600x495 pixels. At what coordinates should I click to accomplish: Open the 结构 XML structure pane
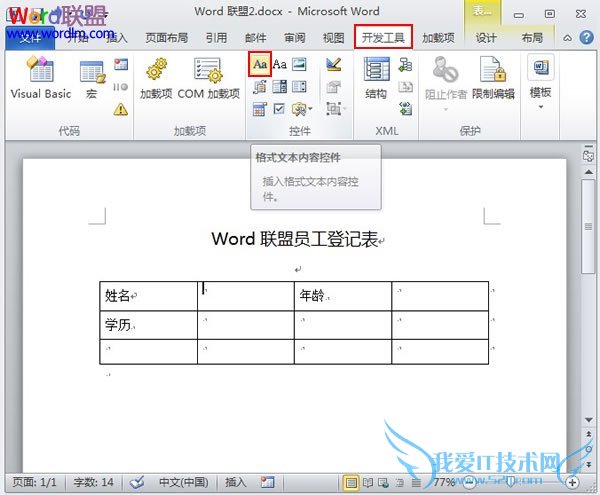(377, 78)
